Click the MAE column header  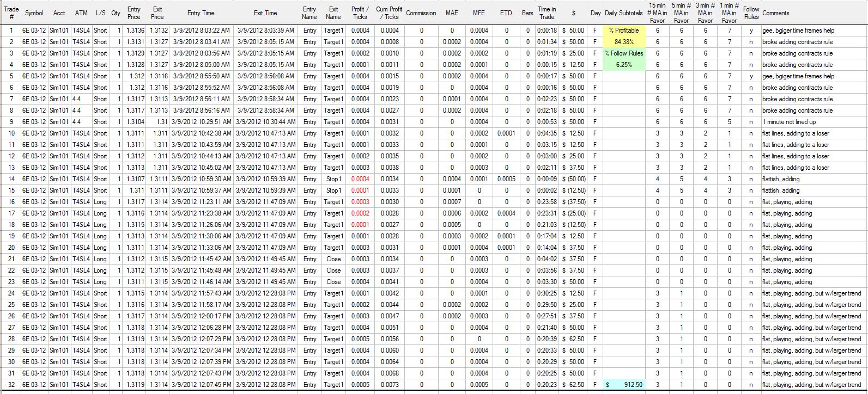click(x=452, y=13)
